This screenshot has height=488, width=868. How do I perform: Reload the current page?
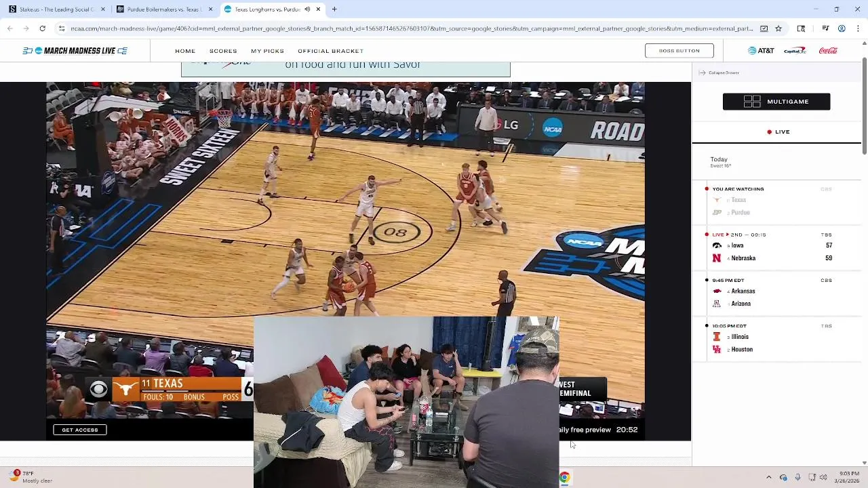(x=42, y=28)
